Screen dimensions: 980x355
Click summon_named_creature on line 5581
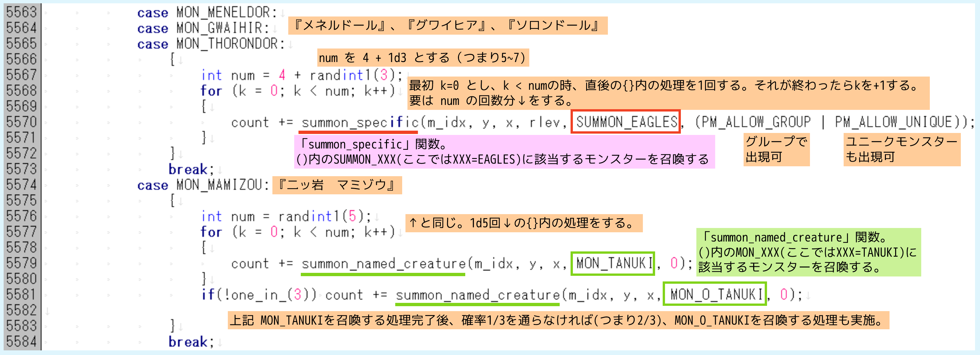[477, 295]
